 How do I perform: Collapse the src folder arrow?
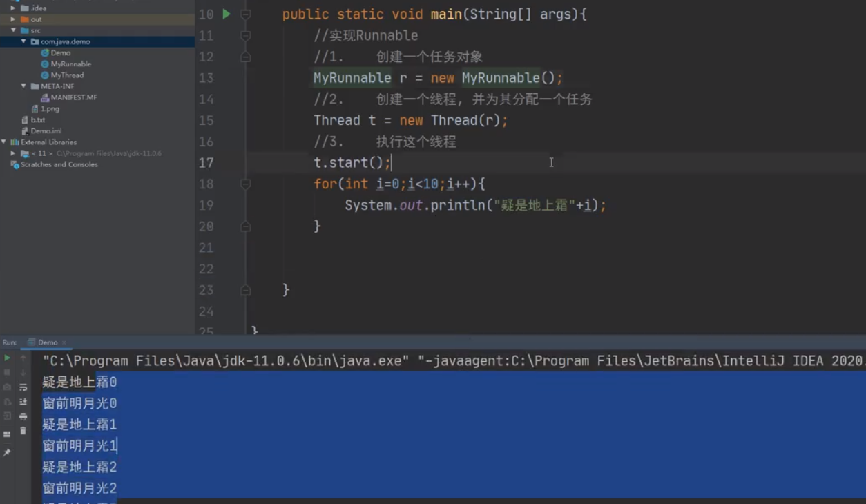click(x=13, y=30)
